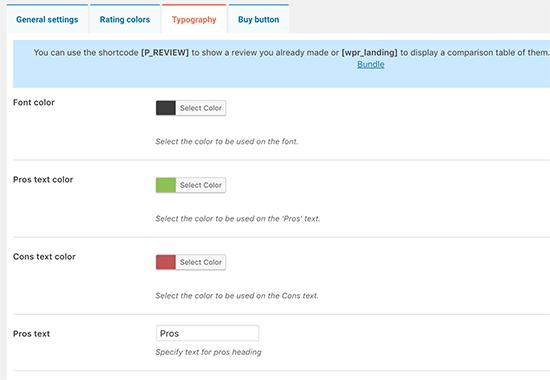
Task: Click the green Pros text color swatch
Action: 166,185
